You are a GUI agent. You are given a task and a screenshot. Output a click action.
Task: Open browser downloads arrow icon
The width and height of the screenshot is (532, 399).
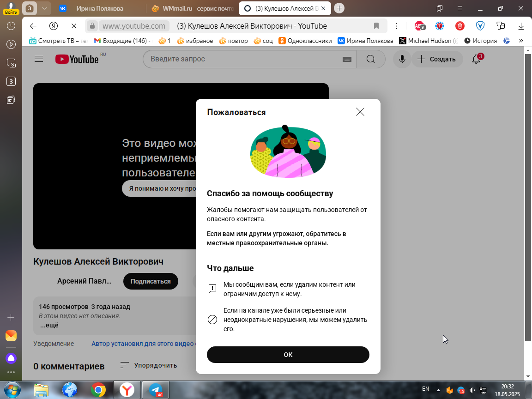coord(521,26)
